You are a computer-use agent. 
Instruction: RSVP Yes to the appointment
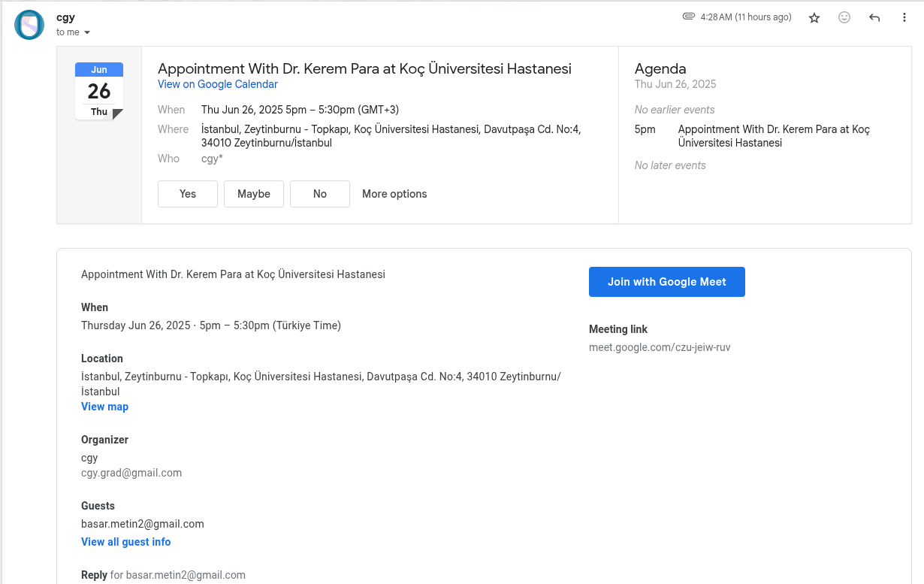188,194
